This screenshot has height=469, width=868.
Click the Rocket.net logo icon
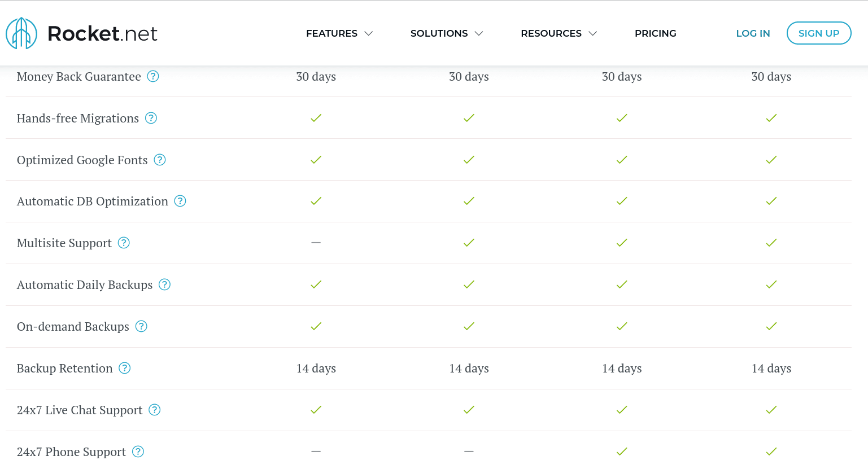(x=21, y=33)
